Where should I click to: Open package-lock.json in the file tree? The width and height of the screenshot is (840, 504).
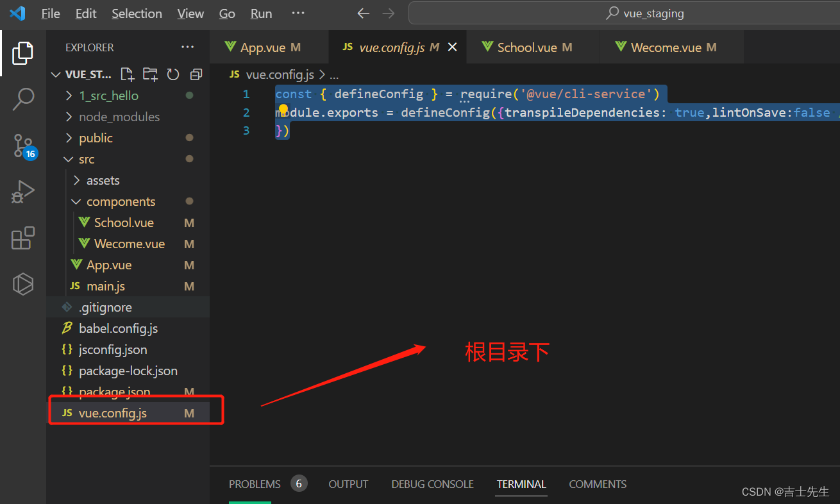[128, 371]
